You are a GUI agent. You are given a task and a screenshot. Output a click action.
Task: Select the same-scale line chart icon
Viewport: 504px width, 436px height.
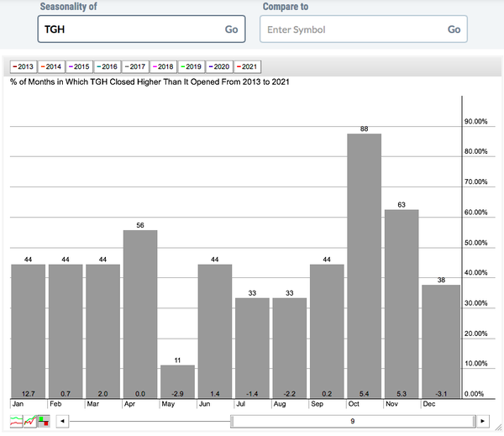point(30,421)
